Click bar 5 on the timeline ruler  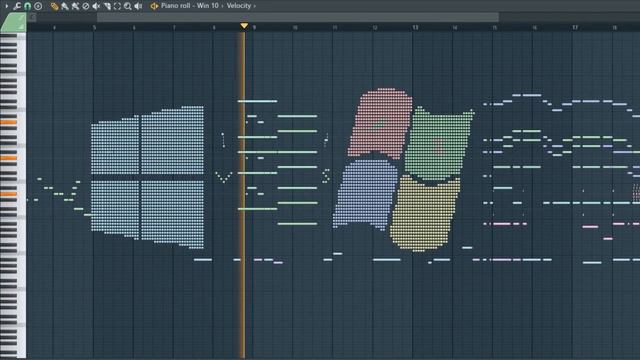[x=94, y=27]
